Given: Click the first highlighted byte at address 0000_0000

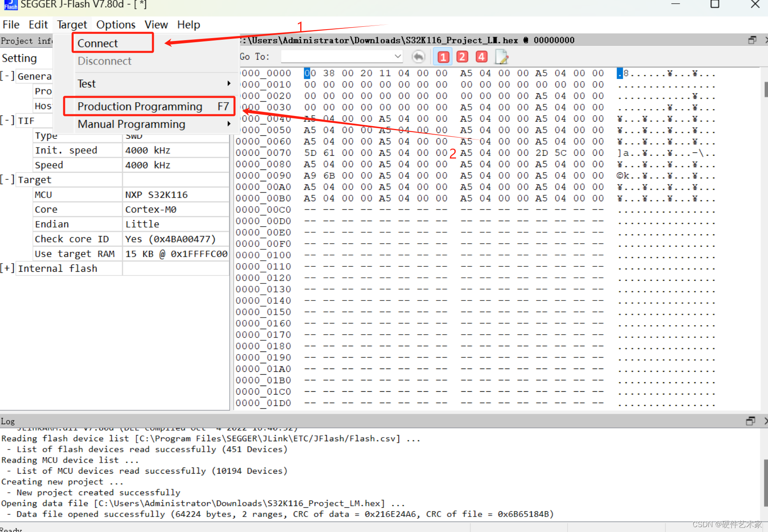Looking at the screenshot, I should tap(310, 73).
